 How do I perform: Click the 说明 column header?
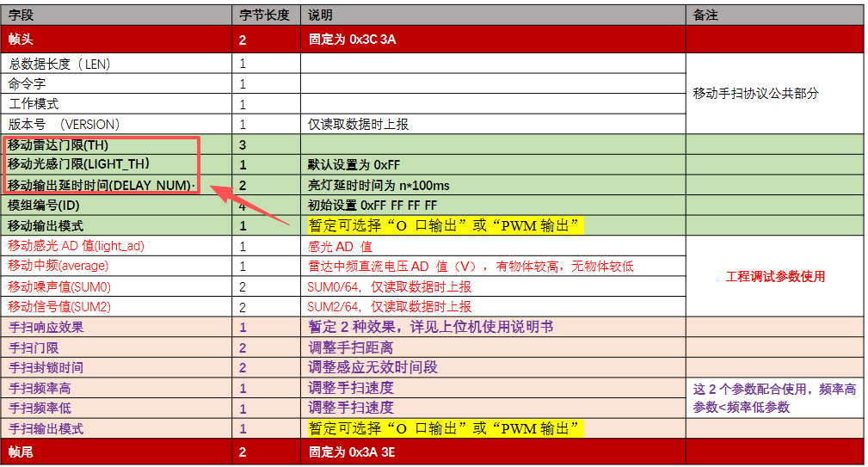(x=493, y=15)
